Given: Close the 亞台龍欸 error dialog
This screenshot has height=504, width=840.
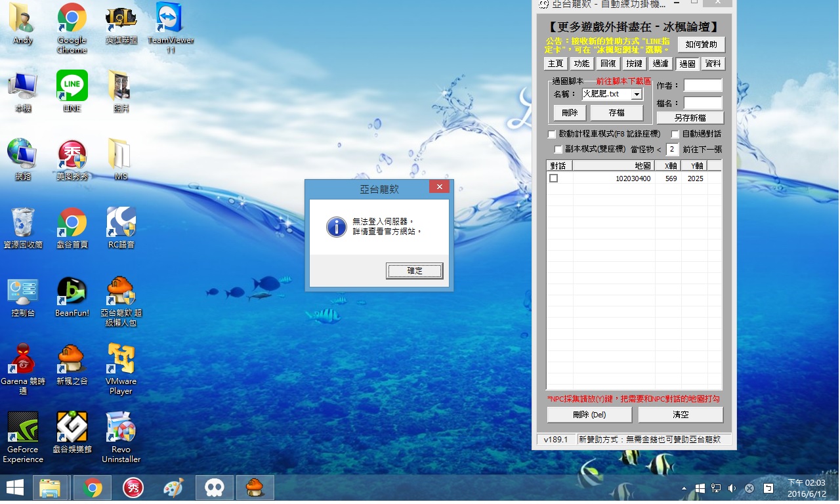Looking at the screenshot, I should [x=439, y=187].
